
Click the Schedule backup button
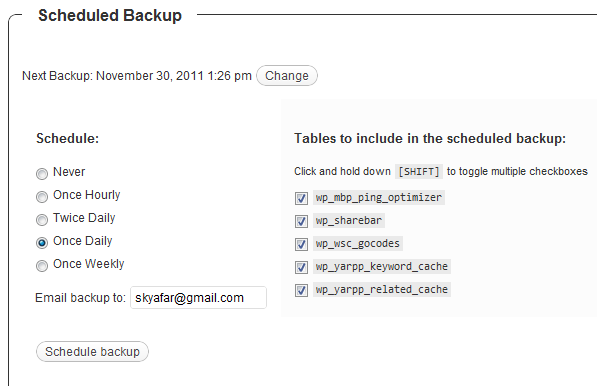pos(92,351)
